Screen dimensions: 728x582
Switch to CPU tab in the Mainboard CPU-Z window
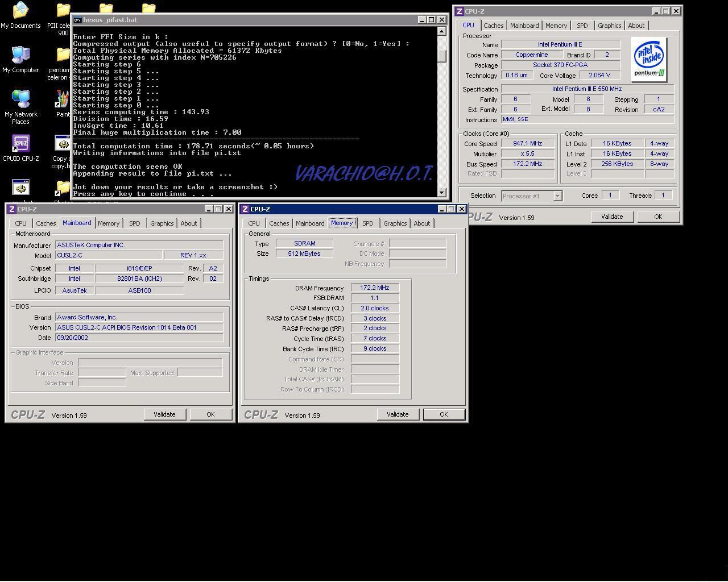20,223
